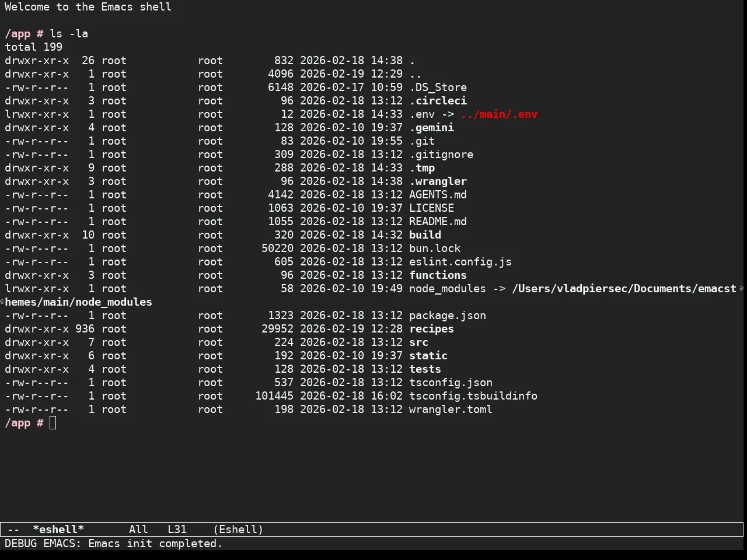747x560 pixels.
Task: Select the functions directory name
Action: coord(438,275)
